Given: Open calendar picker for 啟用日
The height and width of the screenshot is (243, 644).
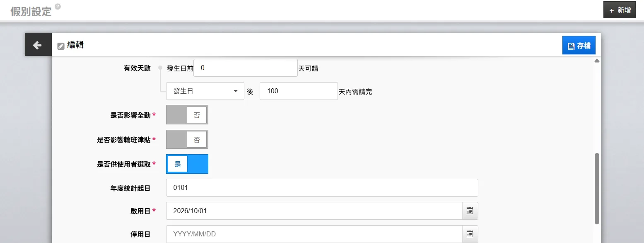Looking at the screenshot, I should click(470, 211).
